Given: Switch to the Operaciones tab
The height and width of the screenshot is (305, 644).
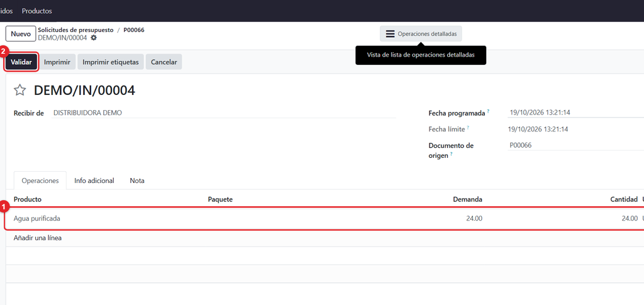Looking at the screenshot, I should (40, 180).
